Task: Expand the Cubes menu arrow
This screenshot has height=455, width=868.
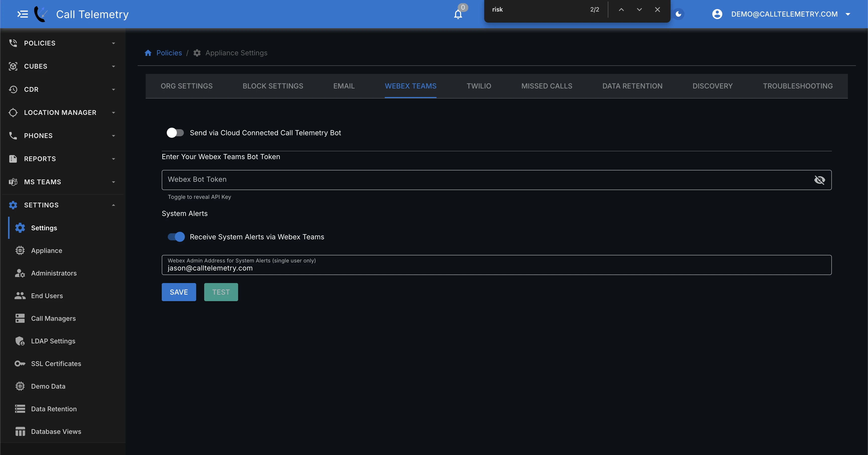Action: point(114,66)
